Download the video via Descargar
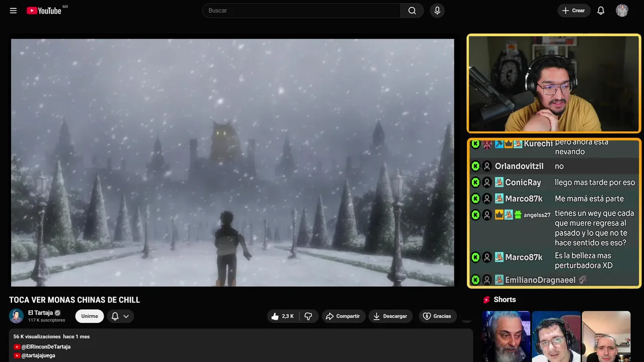The height and width of the screenshot is (362, 644). tap(390, 316)
